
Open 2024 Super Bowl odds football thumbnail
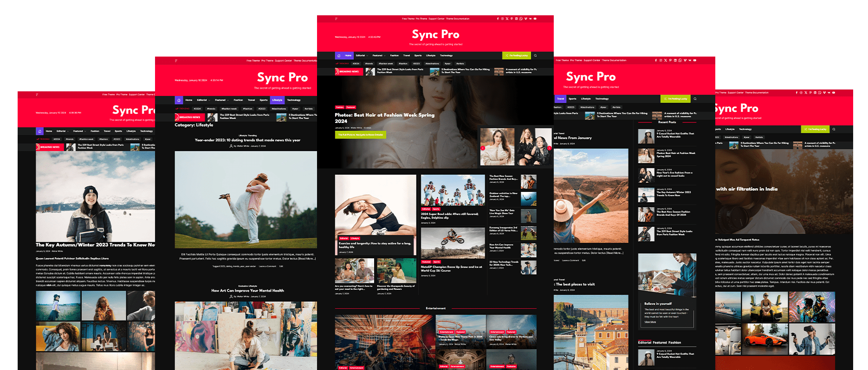tap(453, 190)
